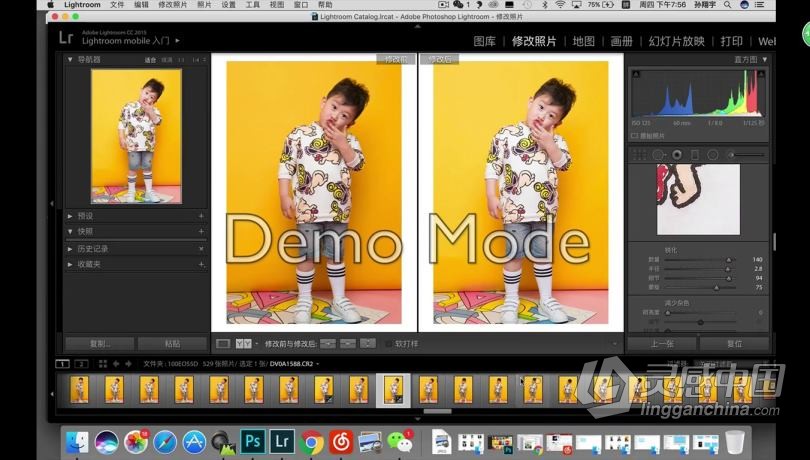The width and height of the screenshot is (810, 460).
Task: Select the crop overlay grid tool
Action: click(x=640, y=155)
